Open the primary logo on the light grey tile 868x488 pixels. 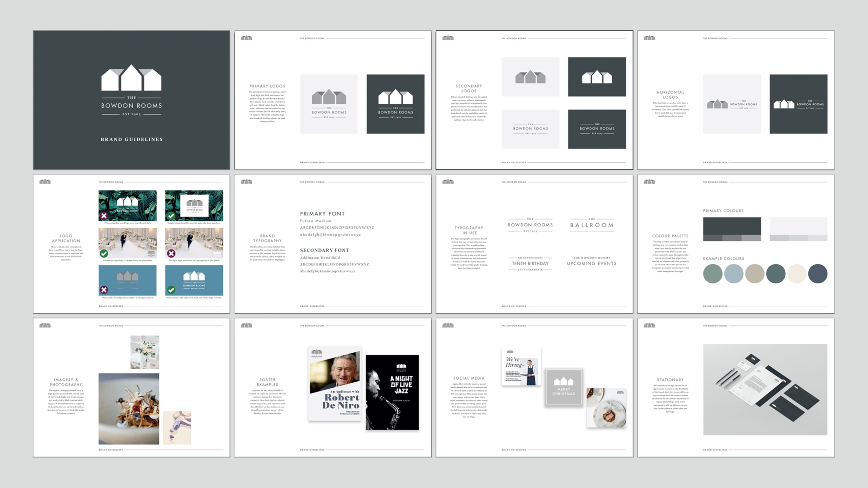(x=329, y=104)
